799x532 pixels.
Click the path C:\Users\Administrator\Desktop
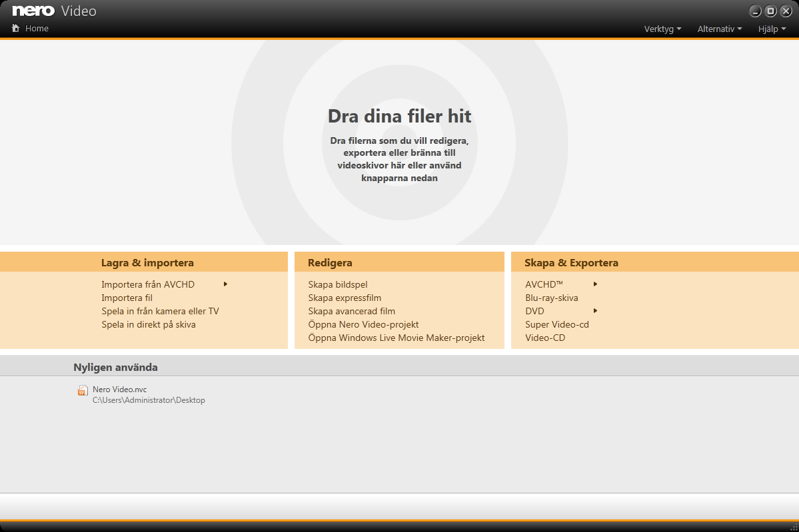click(149, 400)
